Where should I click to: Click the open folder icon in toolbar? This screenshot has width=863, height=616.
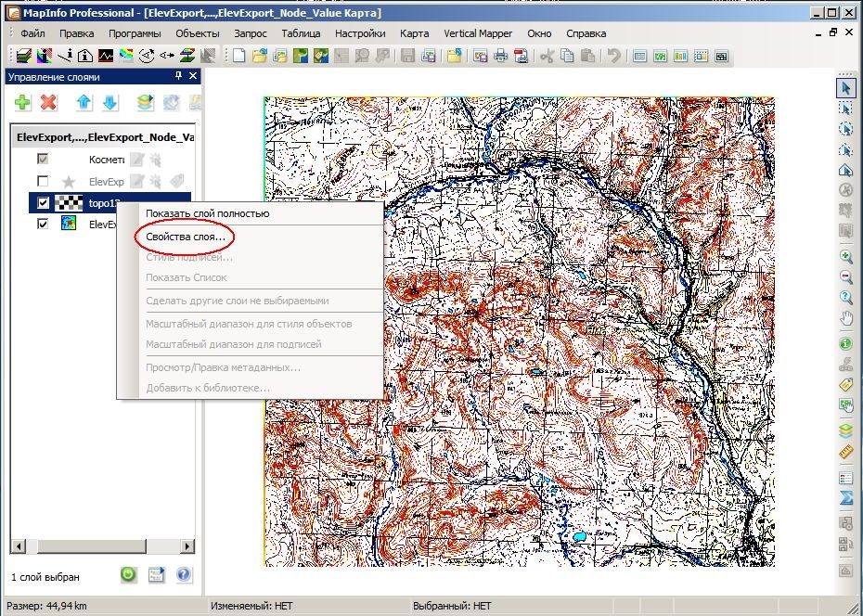pos(259,56)
